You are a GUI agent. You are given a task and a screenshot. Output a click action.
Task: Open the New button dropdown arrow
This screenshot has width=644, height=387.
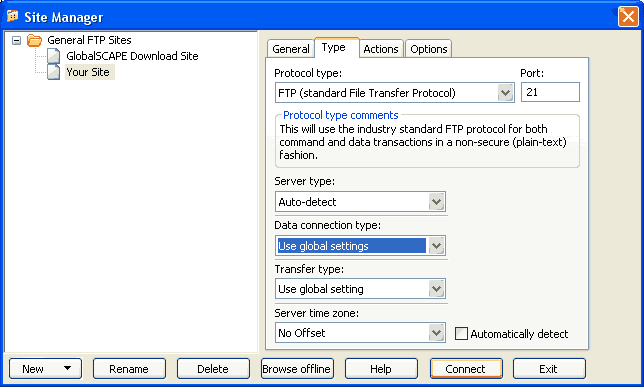[67, 368]
